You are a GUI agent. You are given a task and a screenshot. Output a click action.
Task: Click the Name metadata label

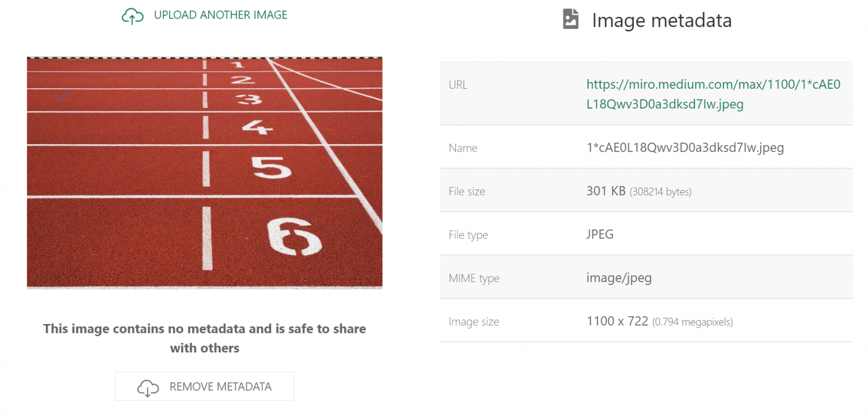[463, 148]
